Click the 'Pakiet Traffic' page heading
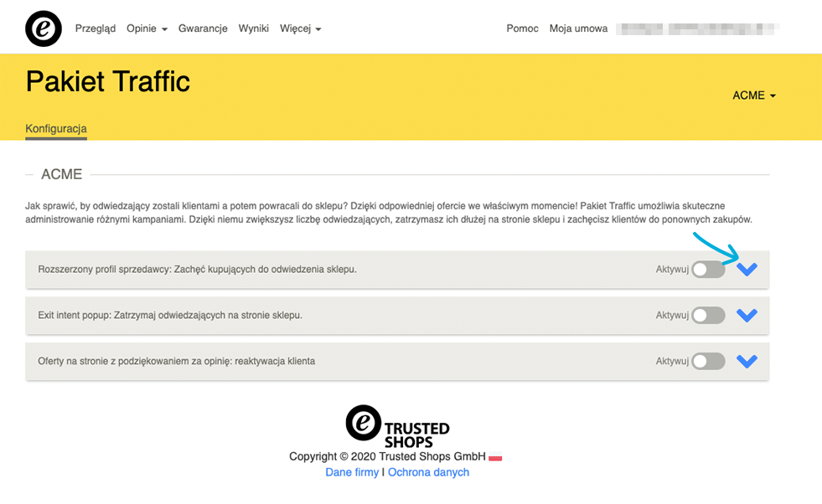Screen dimensions: 822x504 coord(108,82)
